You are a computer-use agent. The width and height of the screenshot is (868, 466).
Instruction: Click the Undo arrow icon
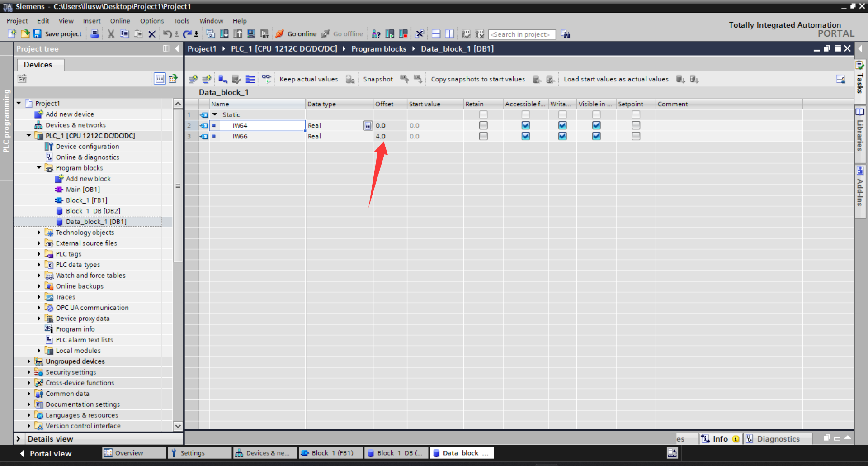167,34
